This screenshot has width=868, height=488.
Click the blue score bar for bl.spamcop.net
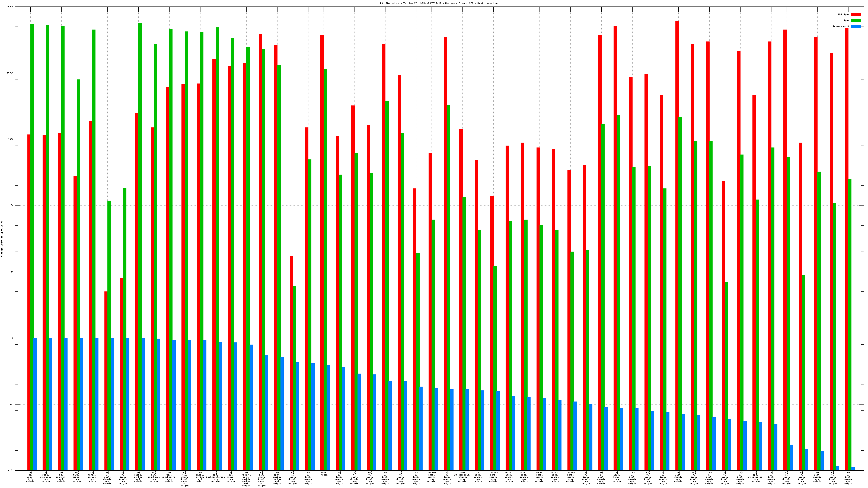coord(66,404)
